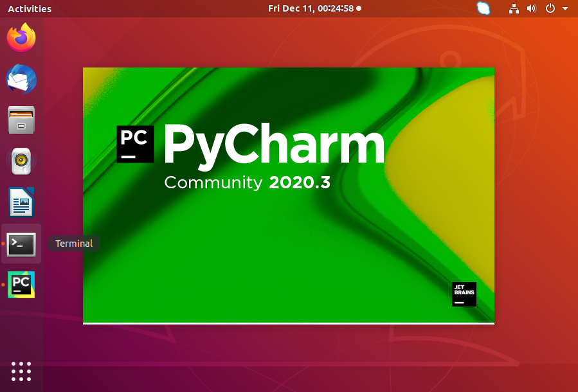The height and width of the screenshot is (392, 578).
Task: Open LibreOffice Writer from the dock
Action: (21, 202)
